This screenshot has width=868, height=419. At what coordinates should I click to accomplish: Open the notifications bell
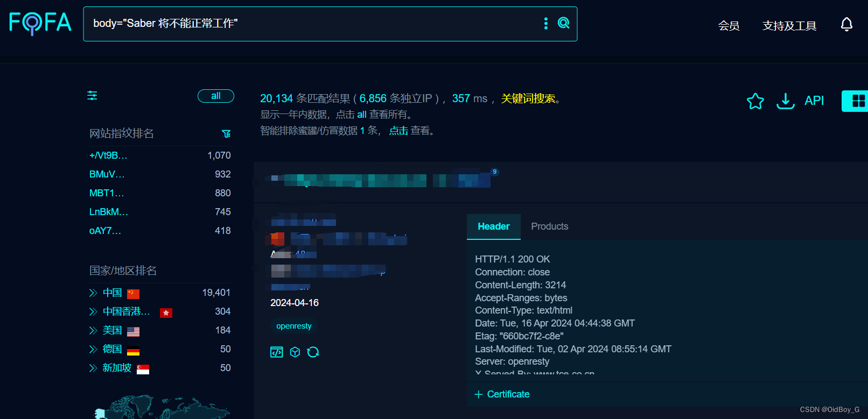coord(846,24)
